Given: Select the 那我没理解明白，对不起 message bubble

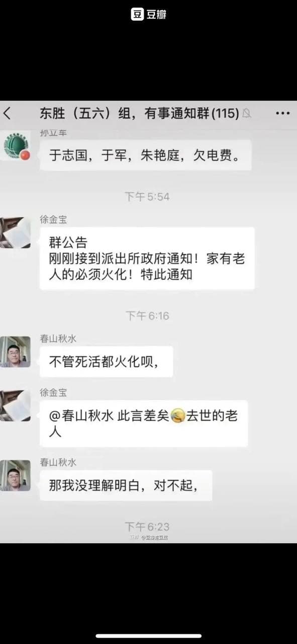Looking at the screenshot, I should tap(126, 485).
